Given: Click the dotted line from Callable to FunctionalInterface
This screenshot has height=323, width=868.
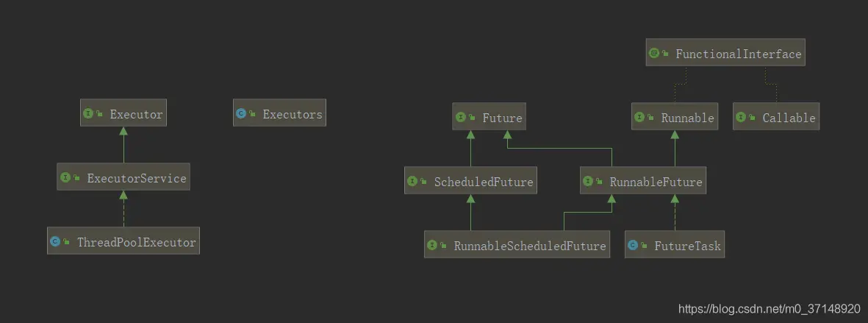Looking at the screenshot, I should point(770,84).
